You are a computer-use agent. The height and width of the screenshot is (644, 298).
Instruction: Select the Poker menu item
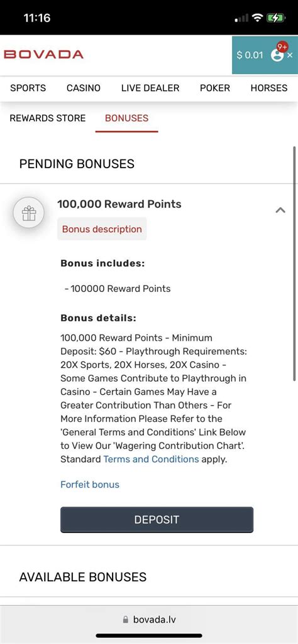215,88
